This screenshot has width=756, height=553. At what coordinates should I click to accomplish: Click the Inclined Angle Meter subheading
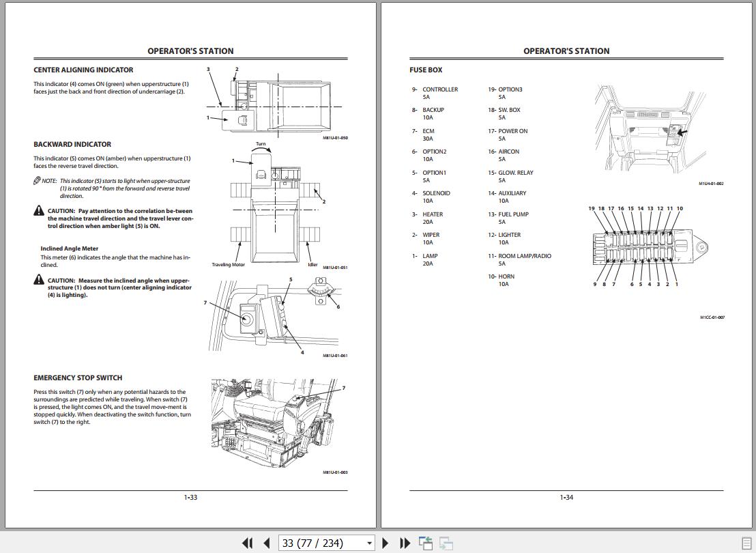coord(70,249)
